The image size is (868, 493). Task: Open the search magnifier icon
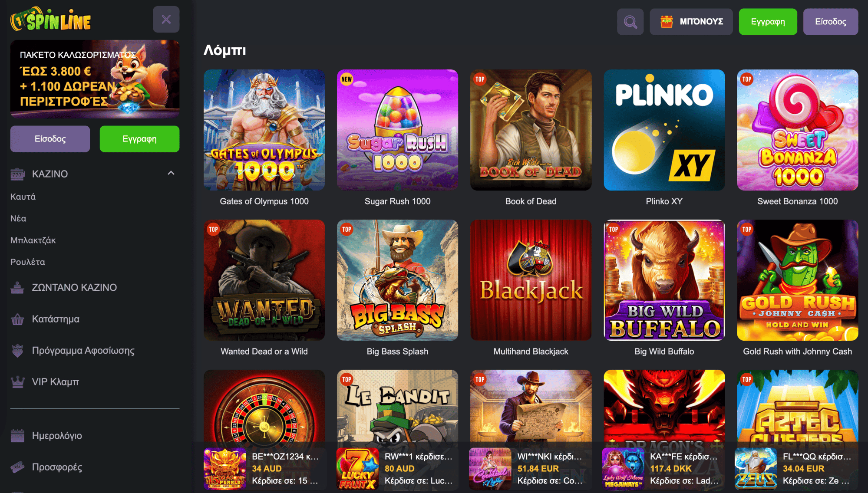point(630,22)
